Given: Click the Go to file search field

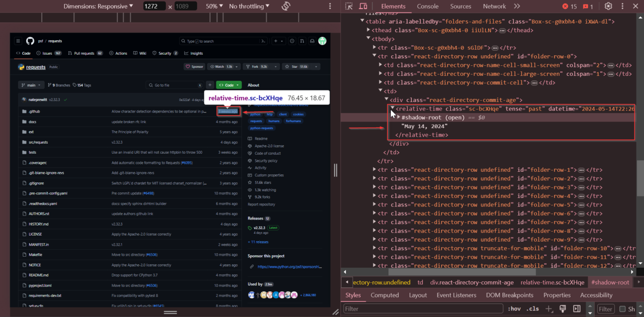Looking at the screenshot, I should [x=175, y=85].
